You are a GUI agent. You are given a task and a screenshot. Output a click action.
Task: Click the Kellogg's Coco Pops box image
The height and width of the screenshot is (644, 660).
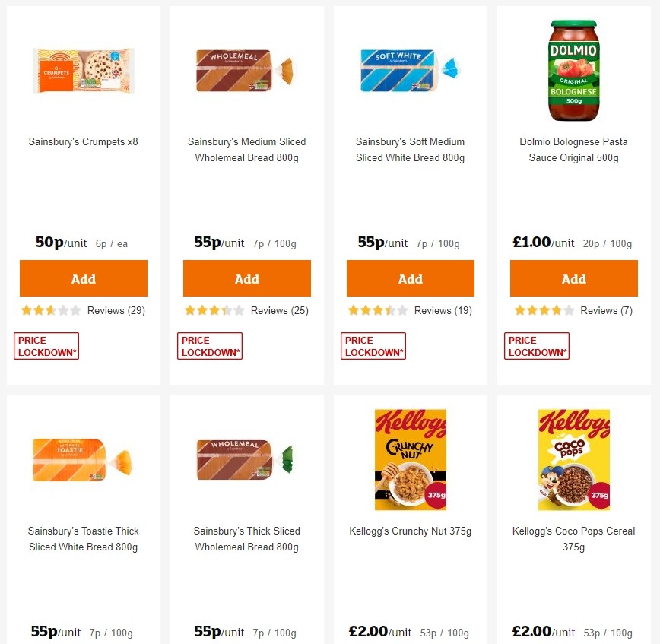[x=573, y=459]
